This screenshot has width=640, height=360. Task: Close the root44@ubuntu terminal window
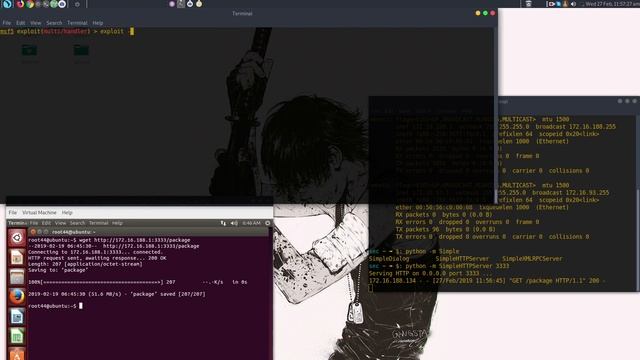(33, 232)
